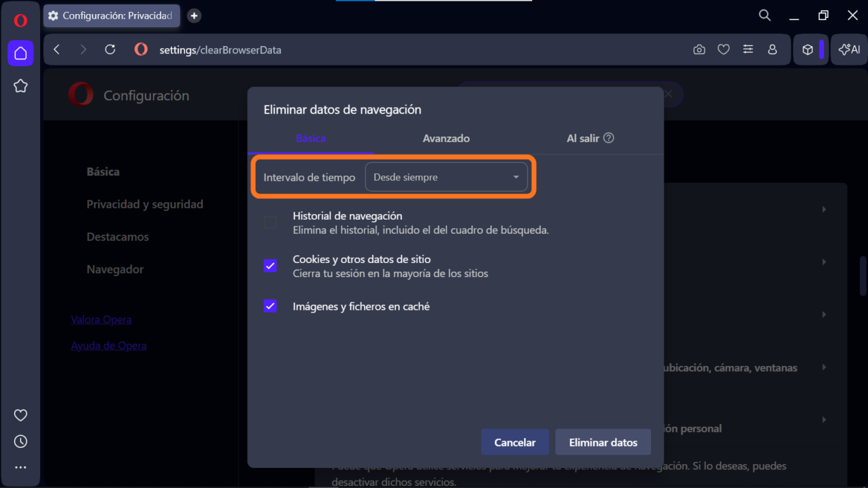Reload the current page

pos(110,50)
